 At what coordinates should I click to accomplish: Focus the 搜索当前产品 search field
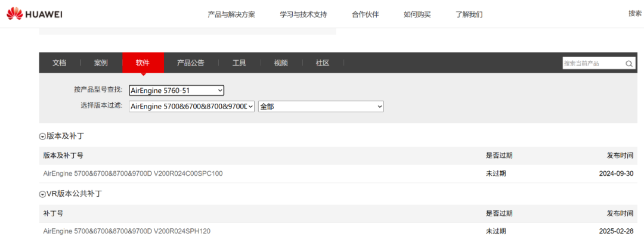(593, 64)
